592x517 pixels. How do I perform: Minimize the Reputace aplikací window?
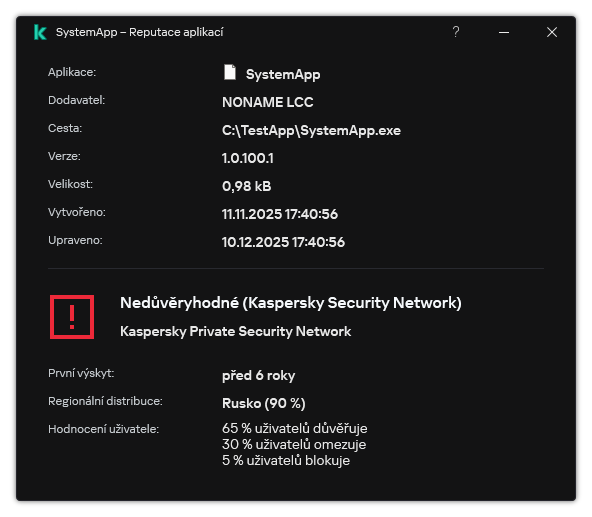(504, 32)
